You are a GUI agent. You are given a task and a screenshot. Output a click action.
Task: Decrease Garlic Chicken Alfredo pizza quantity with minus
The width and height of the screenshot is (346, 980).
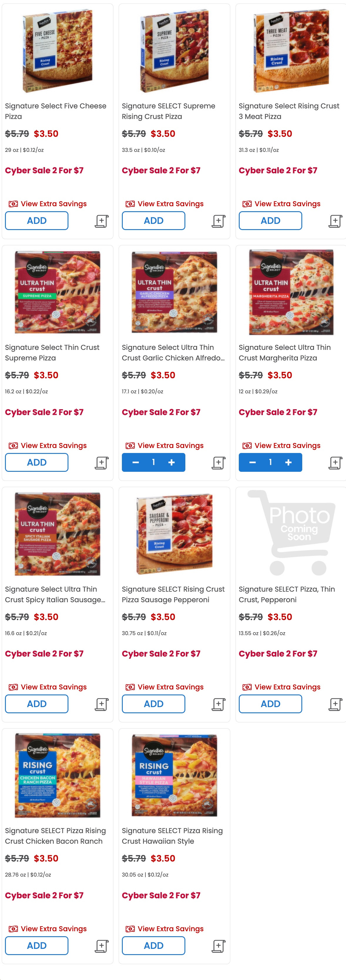(135, 462)
